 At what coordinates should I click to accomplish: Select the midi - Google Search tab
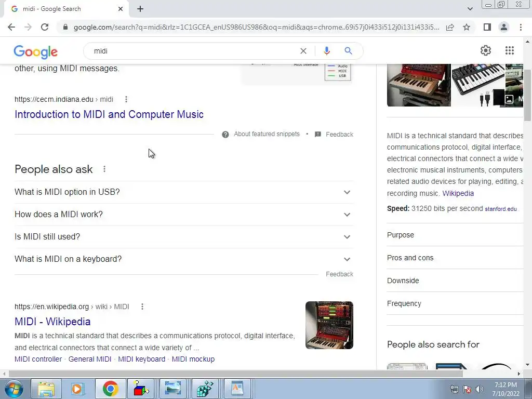pyautogui.click(x=66, y=9)
